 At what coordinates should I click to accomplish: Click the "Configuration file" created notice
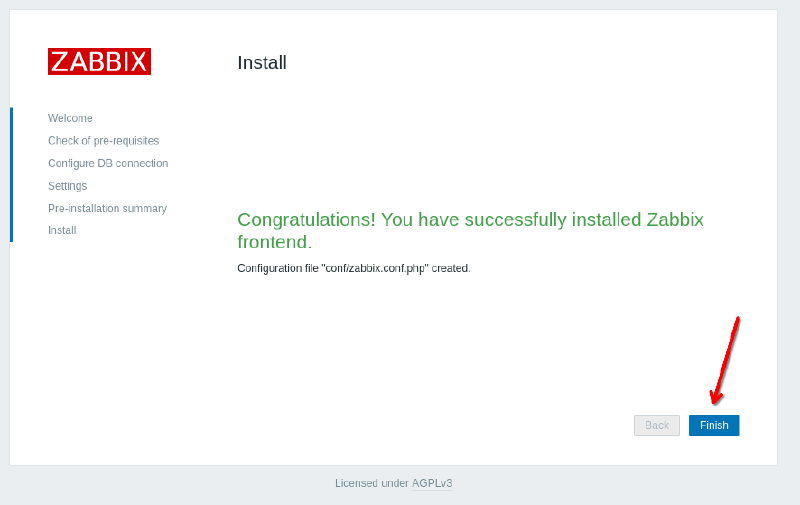353,268
